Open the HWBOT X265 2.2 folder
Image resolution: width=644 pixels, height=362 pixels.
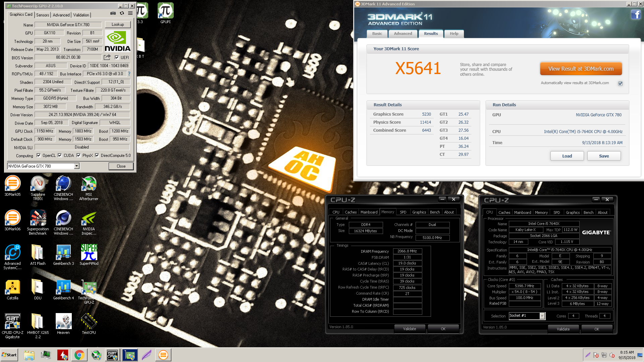pyautogui.click(x=38, y=326)
